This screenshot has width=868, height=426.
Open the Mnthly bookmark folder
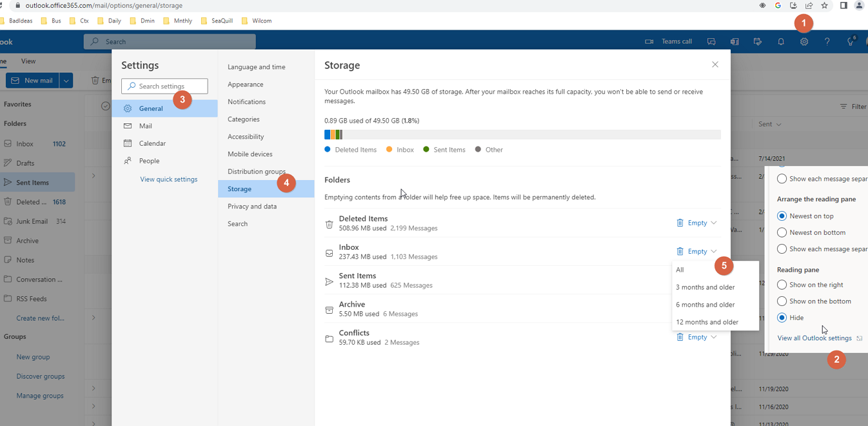click(178, 21)
